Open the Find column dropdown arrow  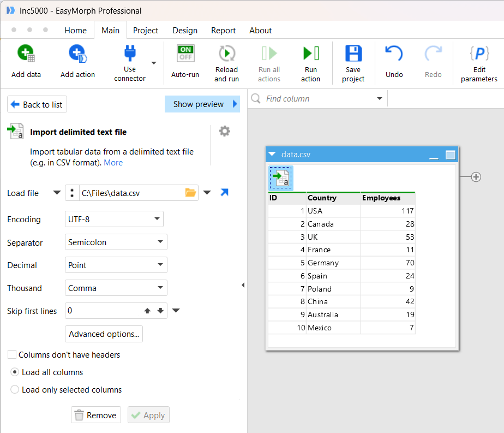(x=380, y=98)
